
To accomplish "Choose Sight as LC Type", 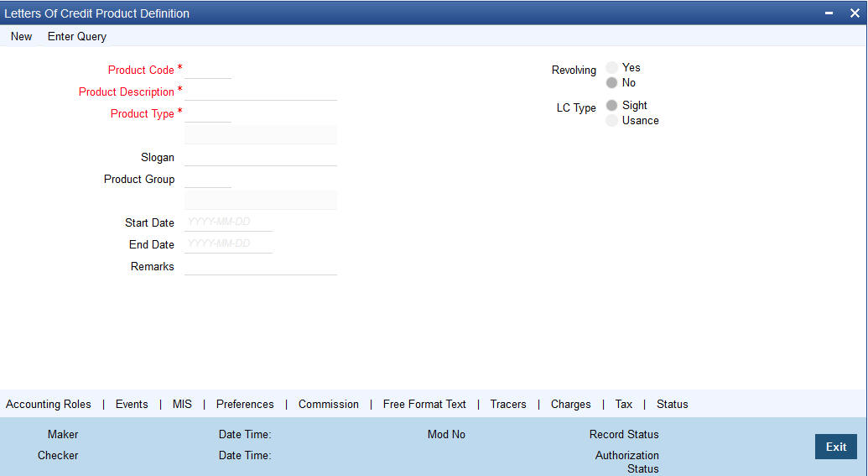I will pos(611,105).
